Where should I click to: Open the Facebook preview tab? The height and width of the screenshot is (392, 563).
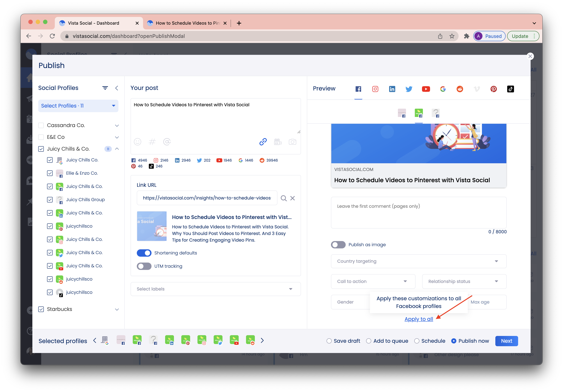coord(358,89)
